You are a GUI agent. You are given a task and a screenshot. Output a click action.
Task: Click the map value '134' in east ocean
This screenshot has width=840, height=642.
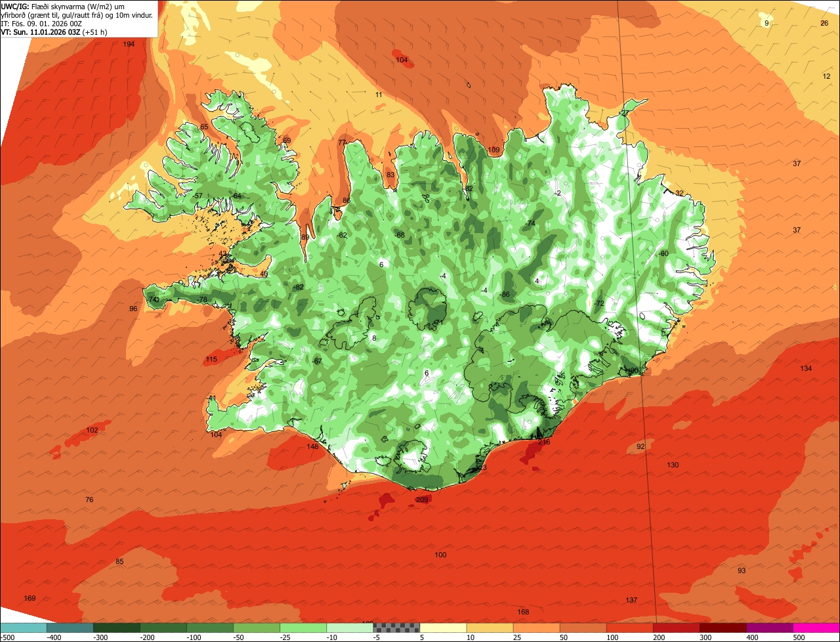pyautogui.click(x=806, y=368)
